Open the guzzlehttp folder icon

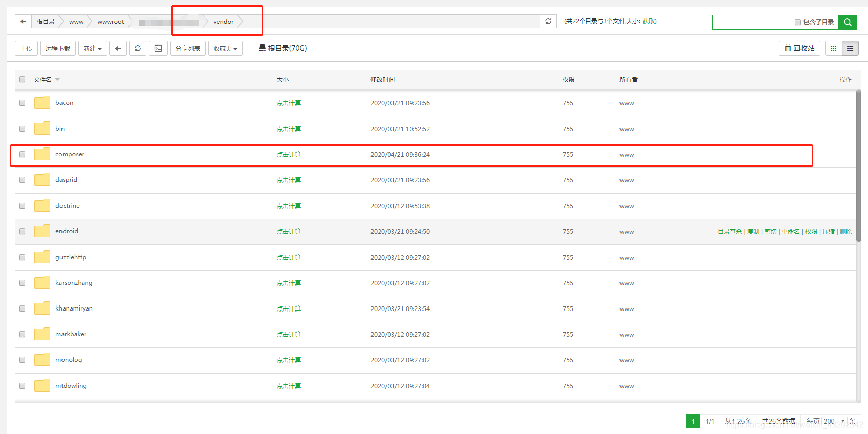pyautogui.click(x=42, y=257)
